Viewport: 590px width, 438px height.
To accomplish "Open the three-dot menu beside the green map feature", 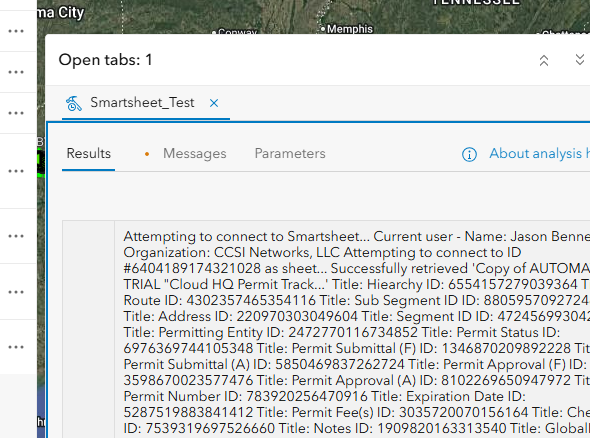I will 16,171.
